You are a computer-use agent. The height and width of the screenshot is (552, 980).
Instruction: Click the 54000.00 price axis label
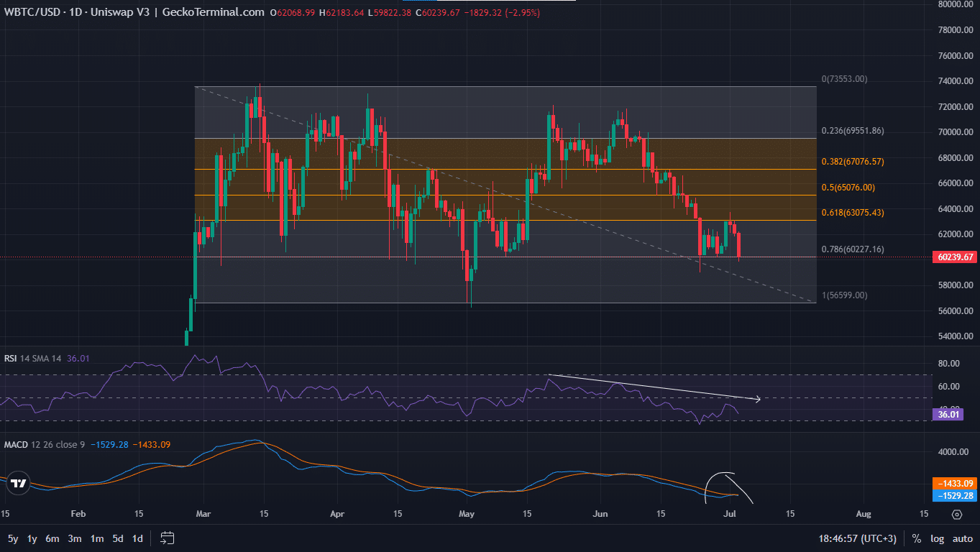[x=956, y=336]
